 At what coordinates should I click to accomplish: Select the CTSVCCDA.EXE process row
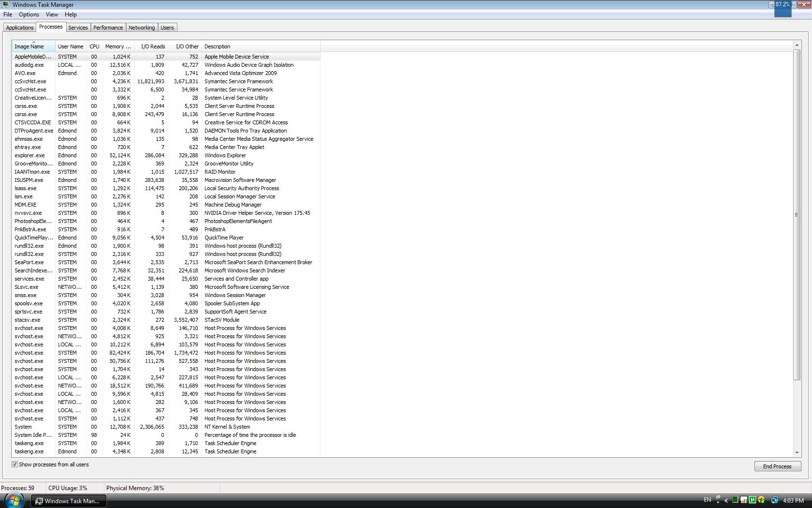coord(166,122)
